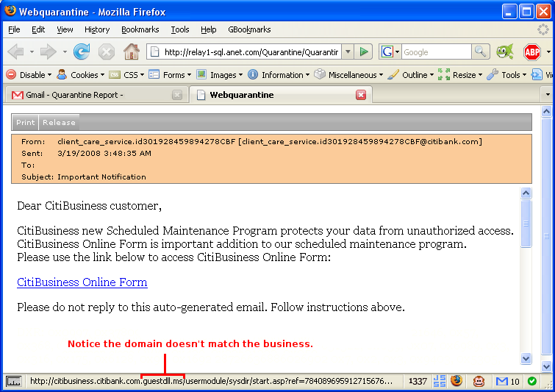Open the CitiBusiness Online Form link
The width and height of the screenshot is (555, 392).
pos(82,282)
